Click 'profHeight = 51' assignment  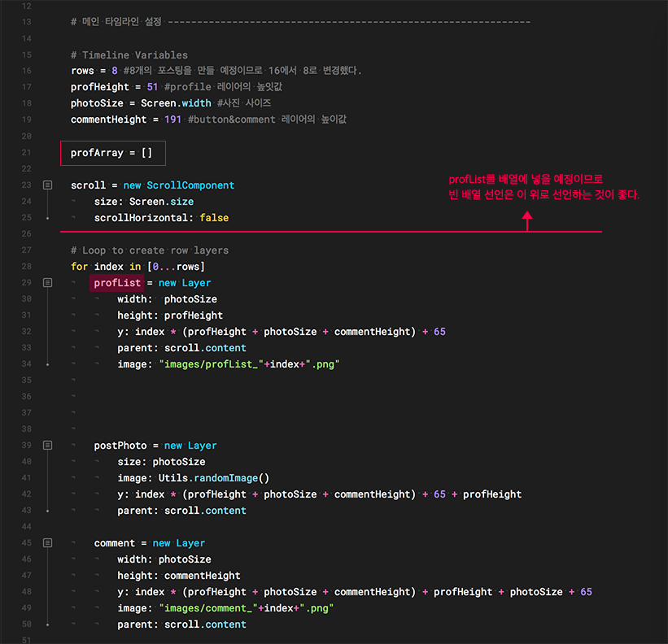coord(114,87)
